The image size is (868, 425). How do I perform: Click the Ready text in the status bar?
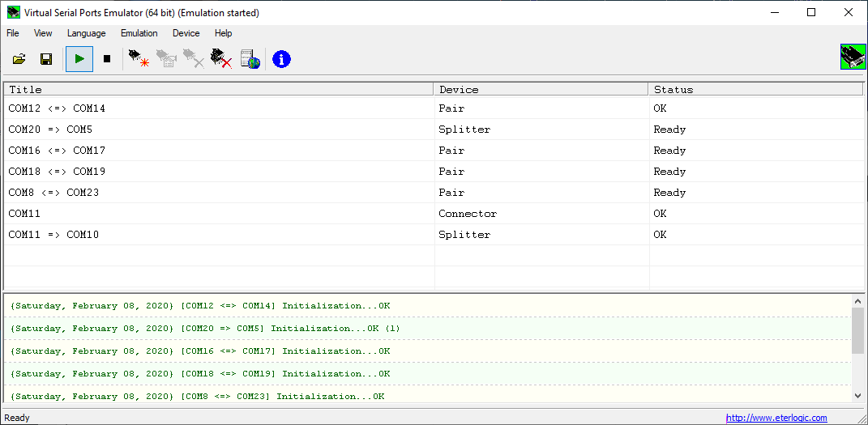pos(17,418)
